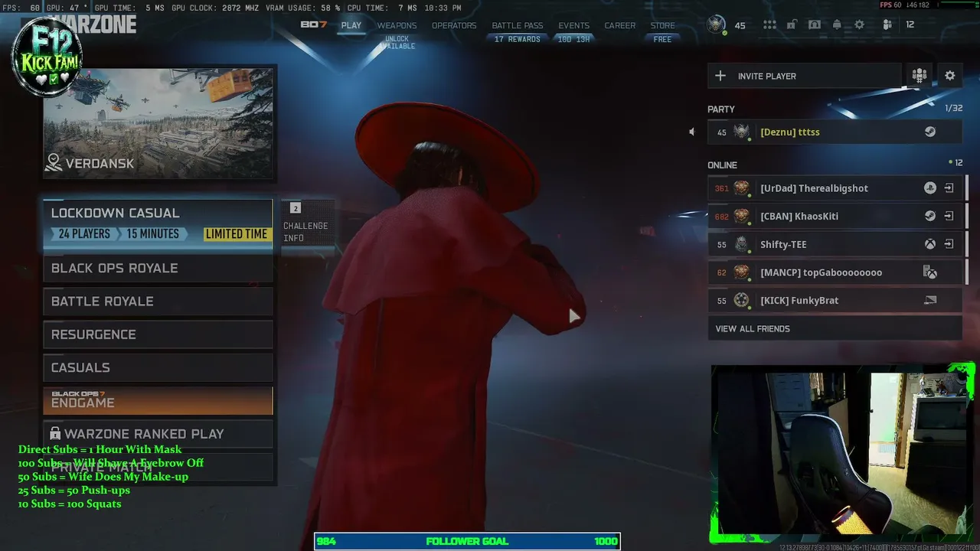Image resolution: width=980 pixels, height=551 pixels.
Task: Select Casuals mode
Action: [x=158, y=368]
